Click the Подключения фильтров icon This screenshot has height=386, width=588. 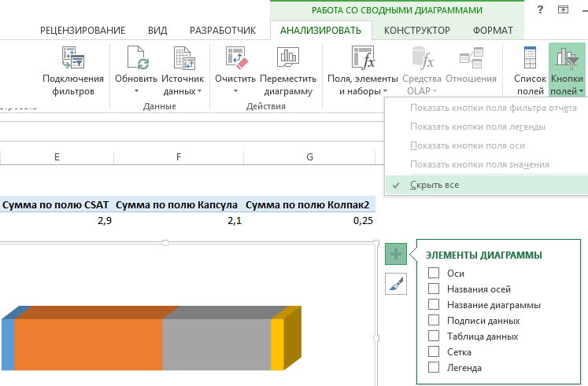click(73, 58)
